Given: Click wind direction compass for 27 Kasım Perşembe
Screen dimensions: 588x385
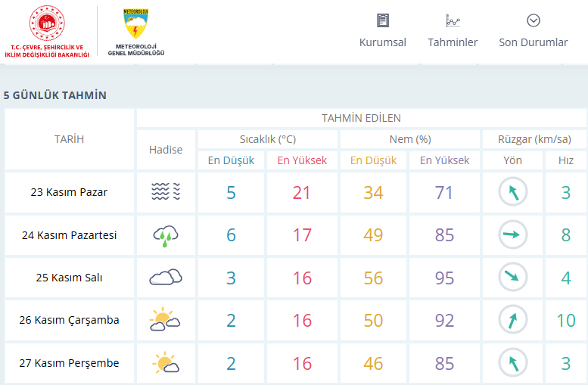Looking at the screenshot, I should [512, 363].
